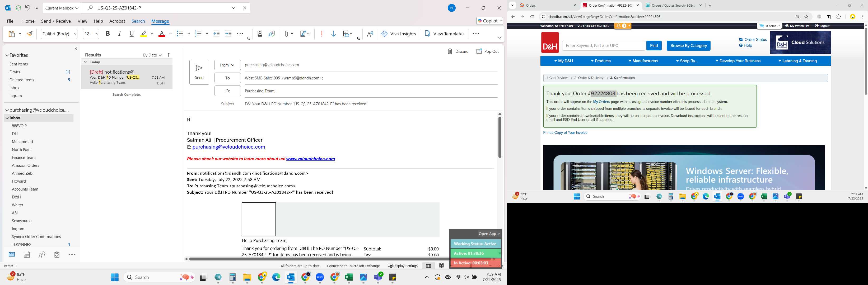Image resolution: width=868 pixels, height=285 pixels.
Task: Toggle numbered list formatting
Action: (198, 34)
